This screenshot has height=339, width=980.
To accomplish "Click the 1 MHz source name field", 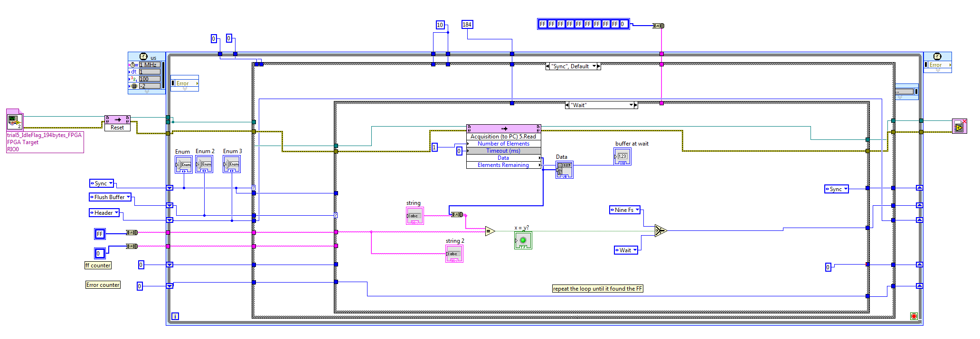I will (150, 65).
